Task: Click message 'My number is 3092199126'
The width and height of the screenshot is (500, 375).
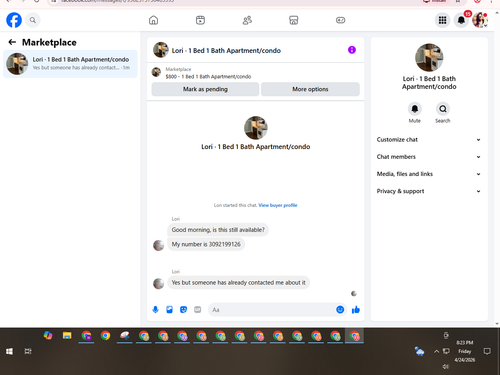Action: click(206, 244)
